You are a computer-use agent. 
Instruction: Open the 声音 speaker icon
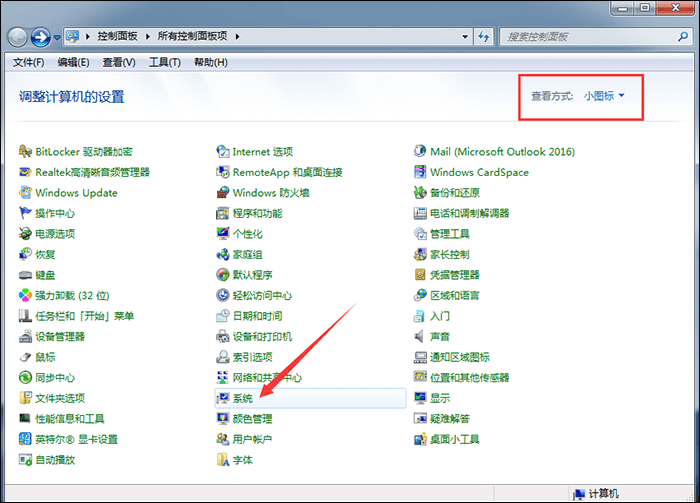point(420,337)
